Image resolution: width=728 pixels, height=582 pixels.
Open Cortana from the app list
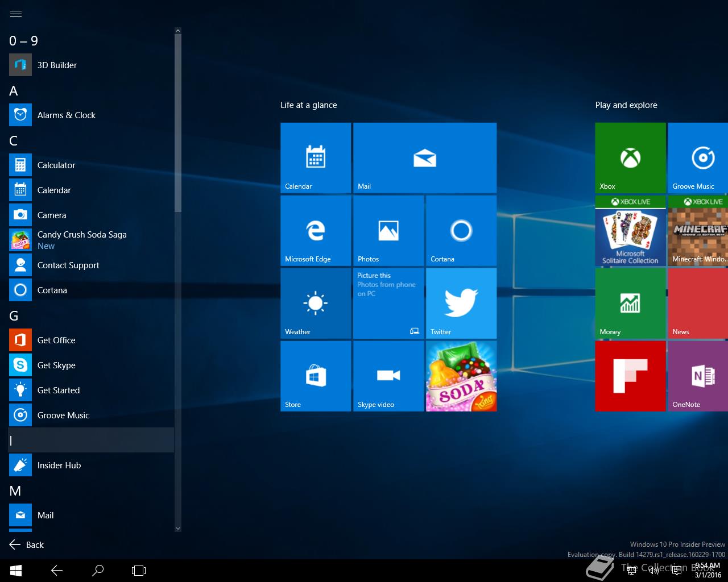[91, 290]
